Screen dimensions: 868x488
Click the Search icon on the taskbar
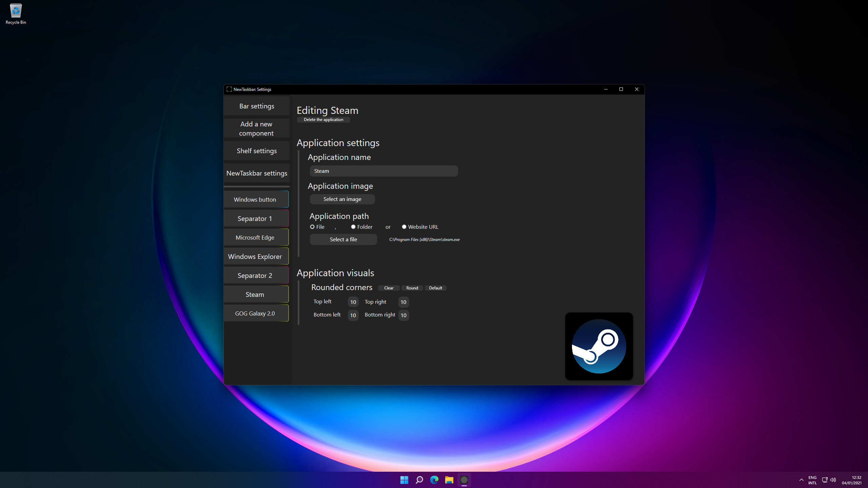[419, 480]
